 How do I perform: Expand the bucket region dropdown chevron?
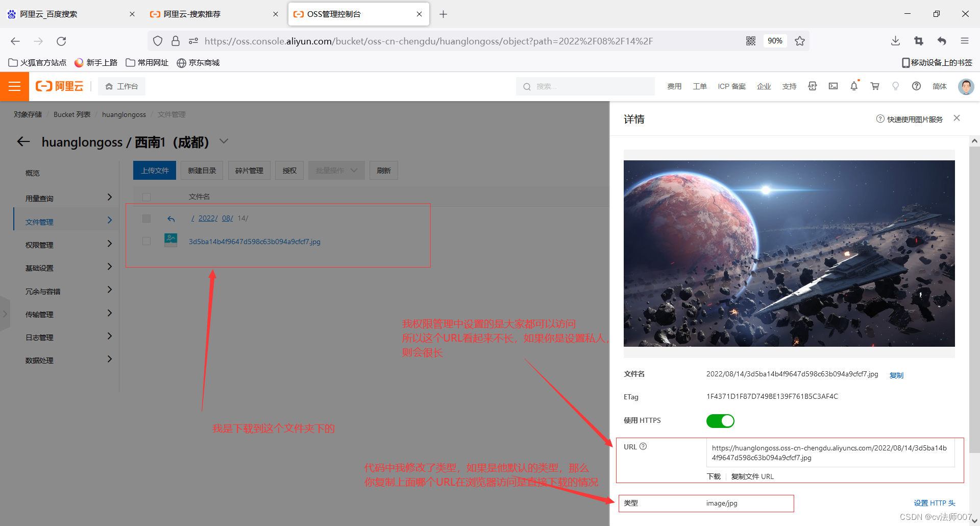[224, 141]
